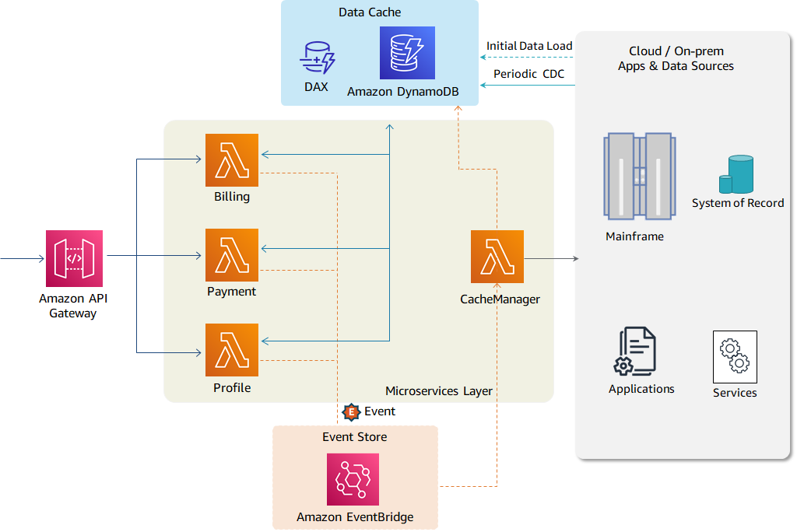
Task: Click the Event Store label
Action: 354,436
